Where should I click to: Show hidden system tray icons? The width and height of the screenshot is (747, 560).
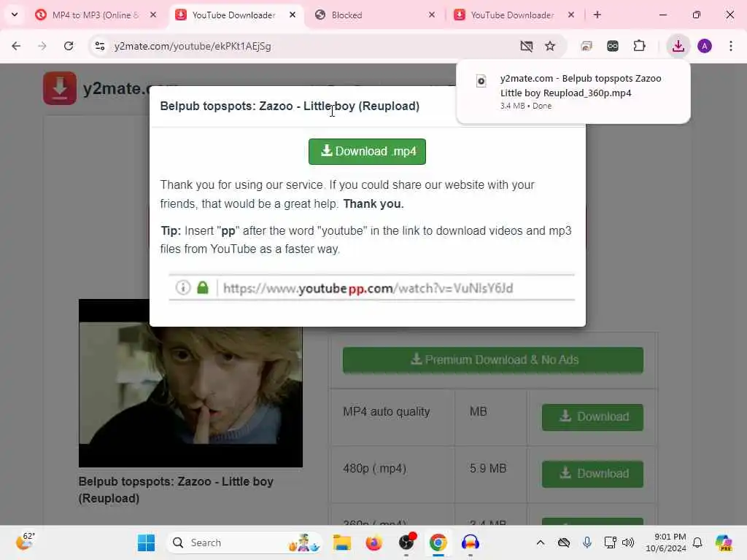pyautogui.click(x=541, y=542)
